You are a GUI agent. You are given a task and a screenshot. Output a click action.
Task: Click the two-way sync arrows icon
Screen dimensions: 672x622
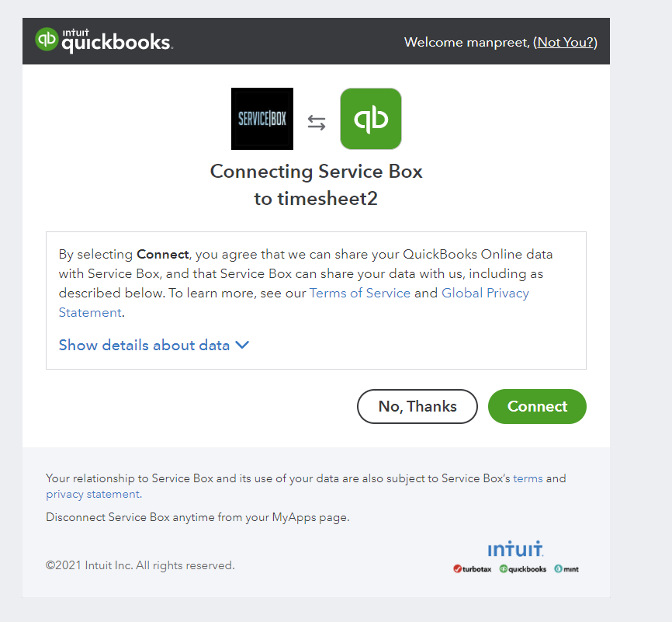317,123
